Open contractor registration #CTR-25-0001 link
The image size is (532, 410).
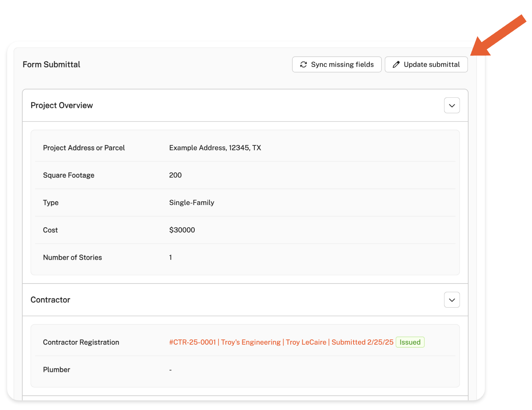click(x=281, y=342)
